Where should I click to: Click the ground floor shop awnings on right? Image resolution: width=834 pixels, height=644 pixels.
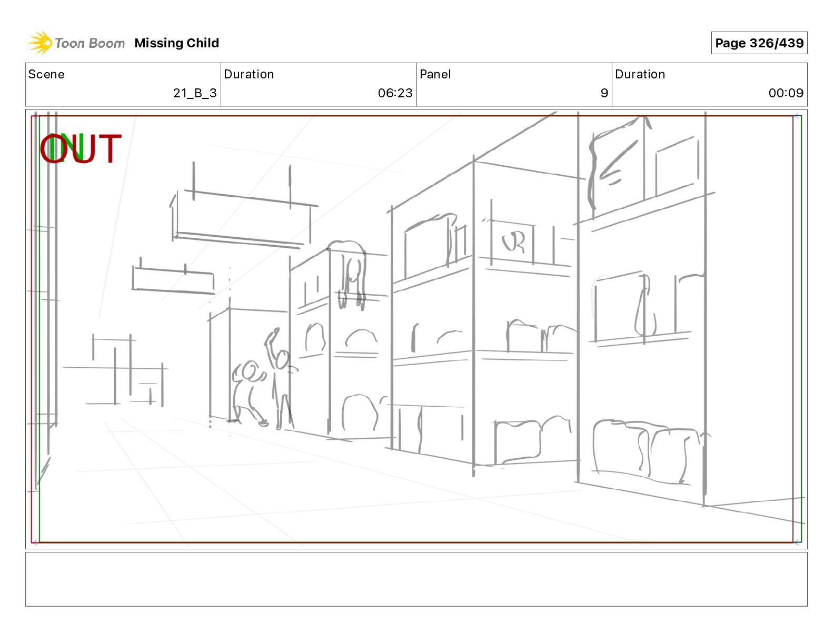(x=647, y=451)
